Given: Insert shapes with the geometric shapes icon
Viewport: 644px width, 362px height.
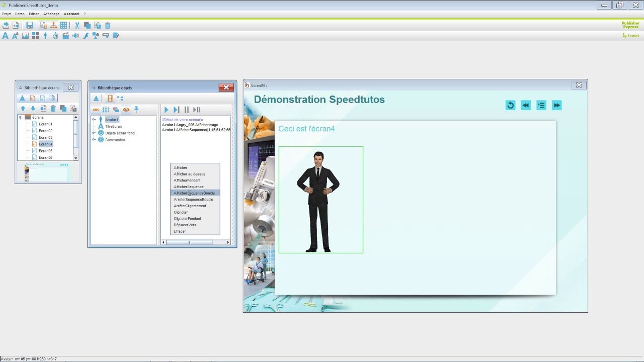Looking at the screenshot, I should pyautogui.click(x=96, y=36).
